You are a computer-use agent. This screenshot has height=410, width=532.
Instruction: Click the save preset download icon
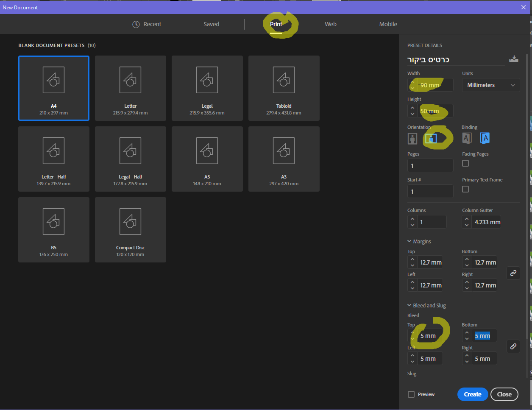click(x=513, y=59)
